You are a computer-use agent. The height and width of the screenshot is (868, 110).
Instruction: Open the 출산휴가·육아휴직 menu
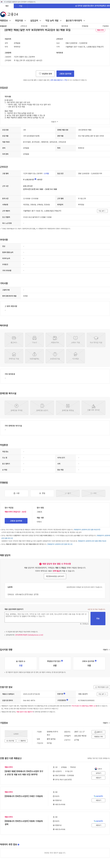75,21
